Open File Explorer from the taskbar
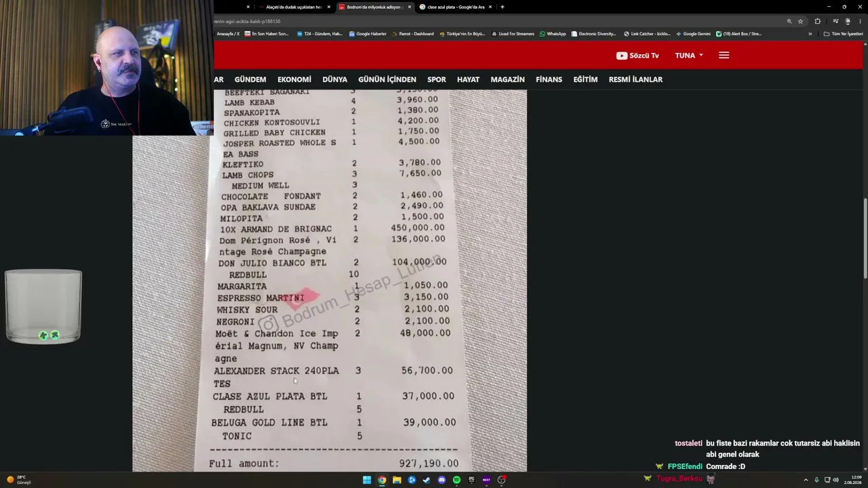 point(397,480)
